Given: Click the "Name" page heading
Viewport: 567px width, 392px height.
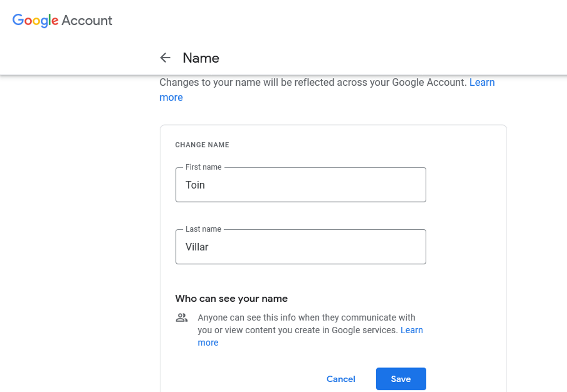Looking at the screenshot, I should pyautogui.click(x=201, y=58).
